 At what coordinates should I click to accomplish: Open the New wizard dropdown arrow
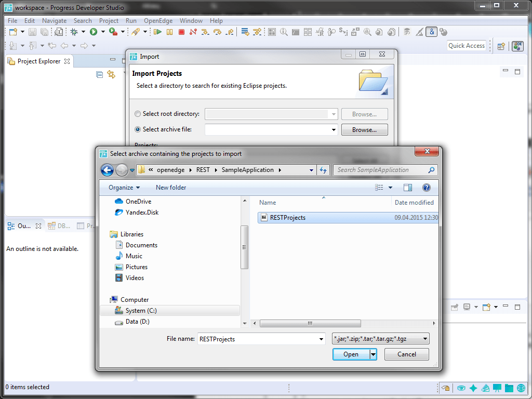tap(22, 32)
